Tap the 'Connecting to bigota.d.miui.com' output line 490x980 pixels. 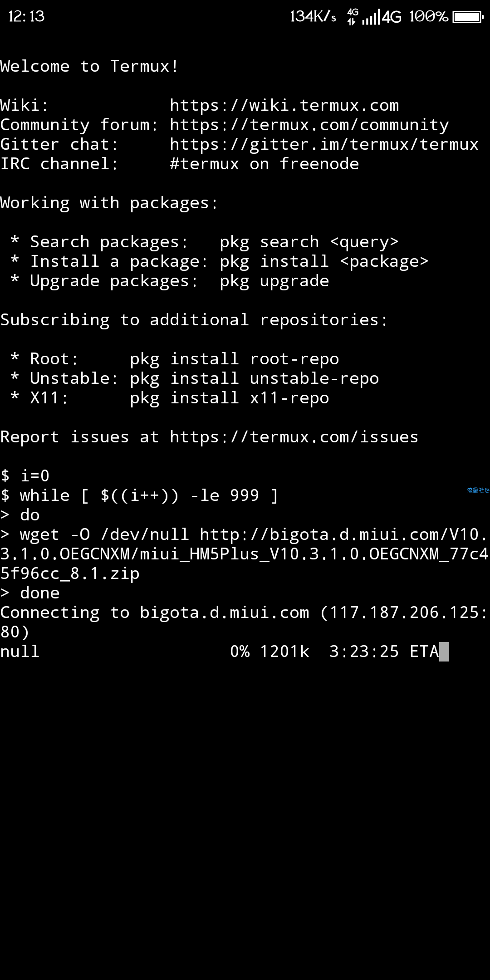point(244,622)
